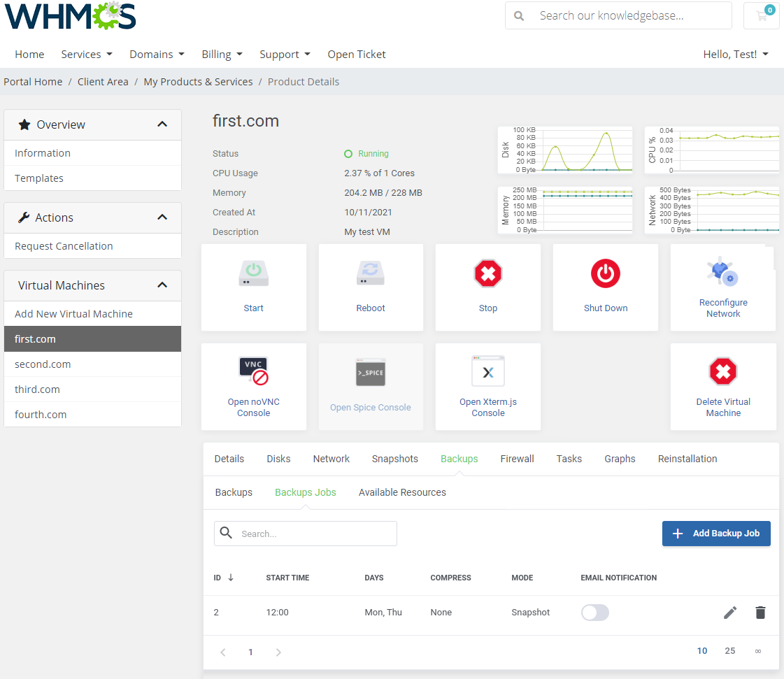Open the Available Resources sub-tab
This screenshot has height=679, width=784.
coord(402,492)
